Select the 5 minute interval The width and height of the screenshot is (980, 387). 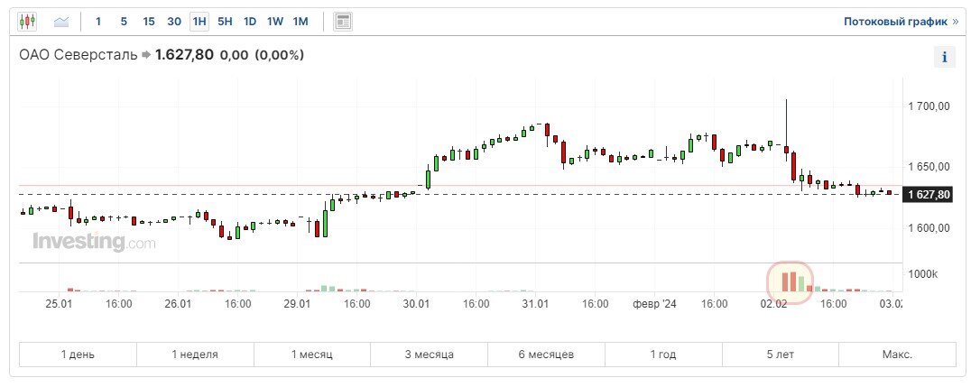[x=124, y=22]
